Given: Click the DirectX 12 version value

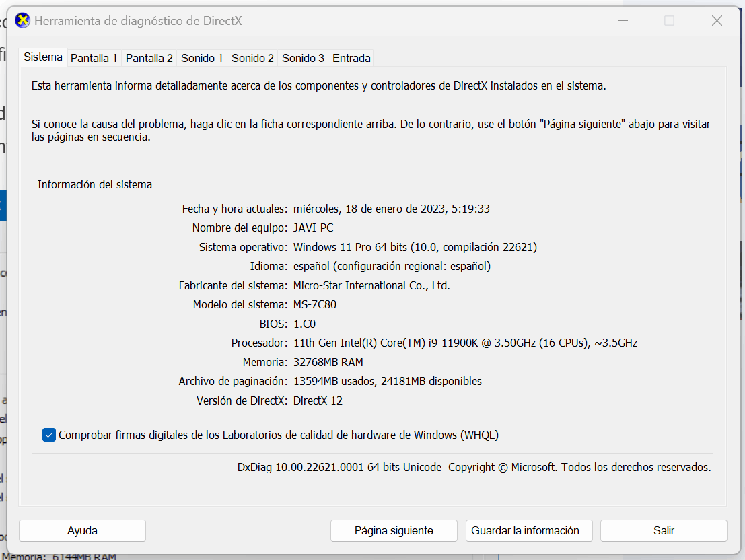Looking at the screenshot, I should pyautogui.click(x=318, y=400).
